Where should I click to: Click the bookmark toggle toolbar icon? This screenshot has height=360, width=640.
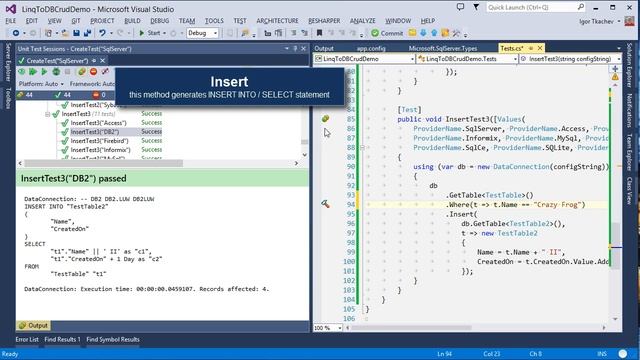[320, 33]
